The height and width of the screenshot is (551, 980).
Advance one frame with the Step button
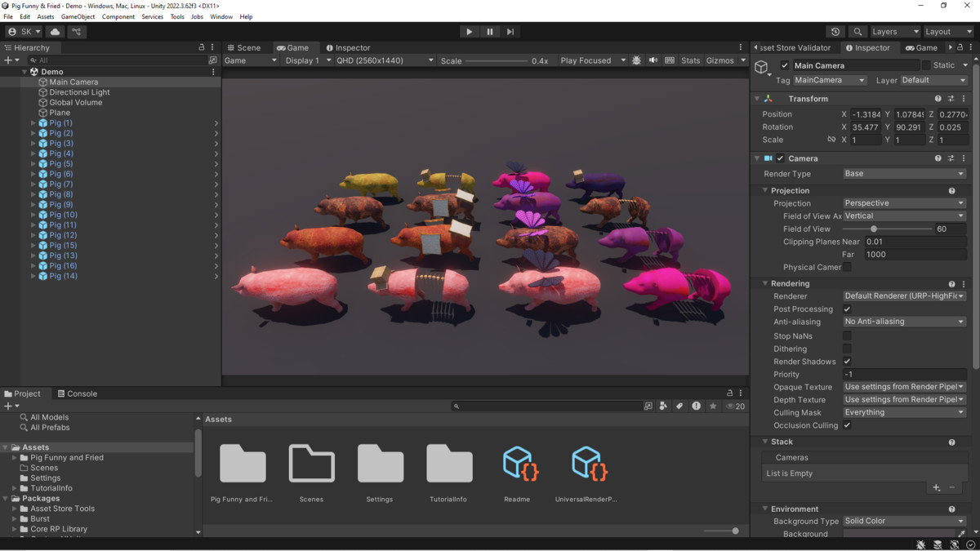click(x=510, y=32)
